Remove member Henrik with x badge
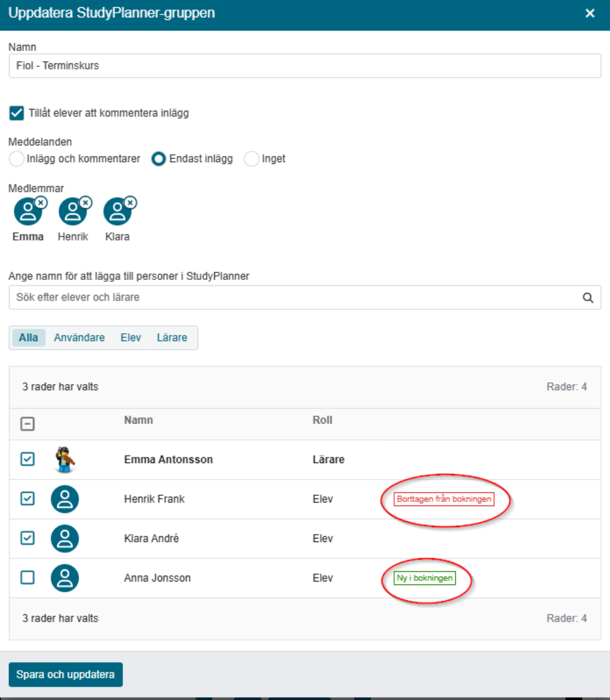 coord(86,203)
